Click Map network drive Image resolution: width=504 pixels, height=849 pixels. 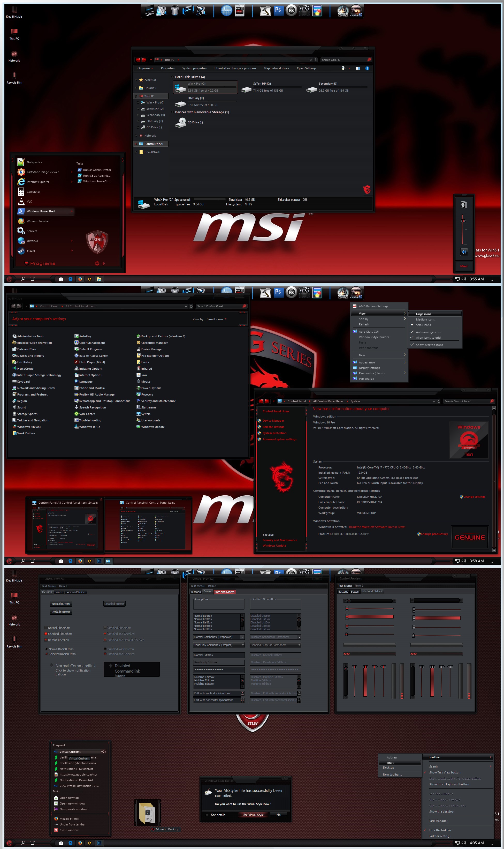(276, 68)
